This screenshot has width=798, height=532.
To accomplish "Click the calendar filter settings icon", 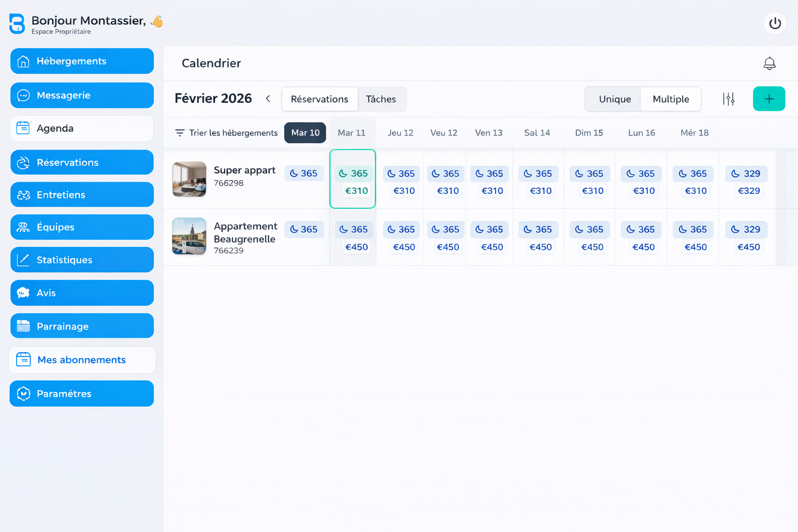I will point(729,99).
